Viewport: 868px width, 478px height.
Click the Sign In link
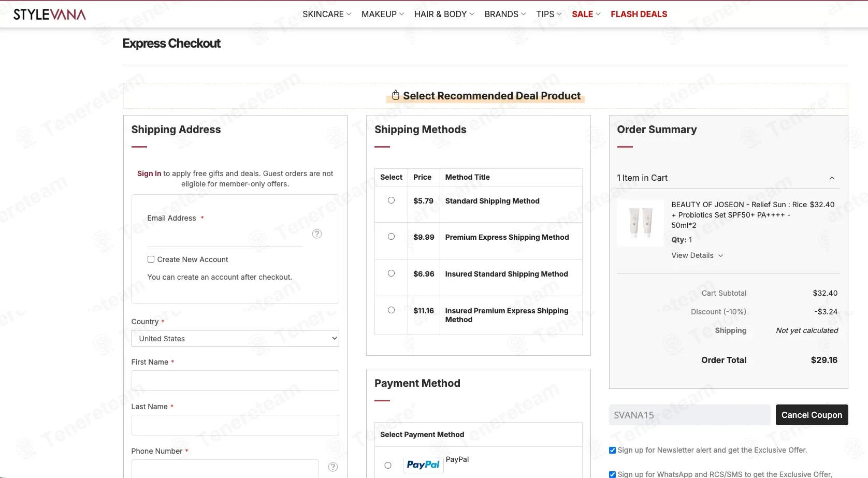coord(149,173)
